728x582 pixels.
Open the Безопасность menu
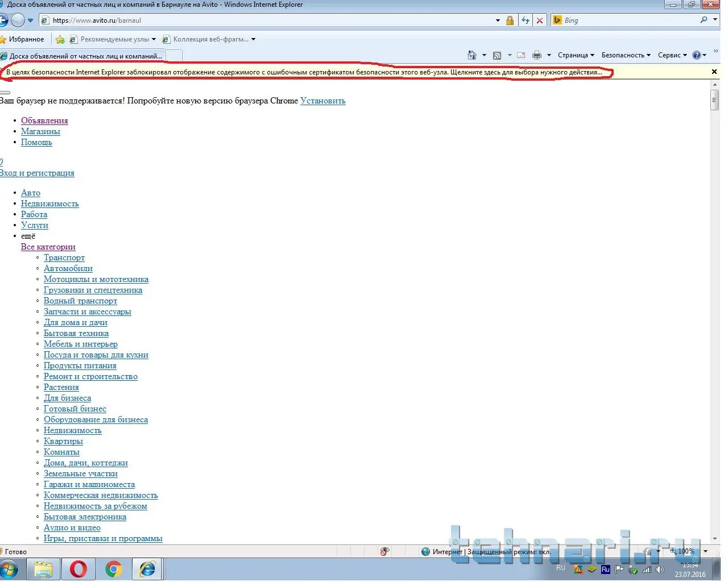(626, 55)
